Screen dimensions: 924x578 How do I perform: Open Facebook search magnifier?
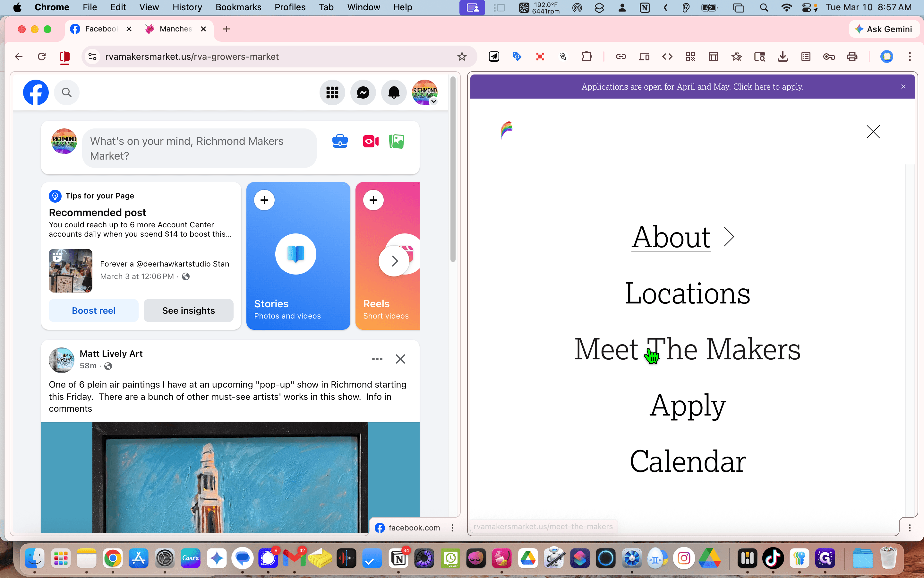(67, 92)
